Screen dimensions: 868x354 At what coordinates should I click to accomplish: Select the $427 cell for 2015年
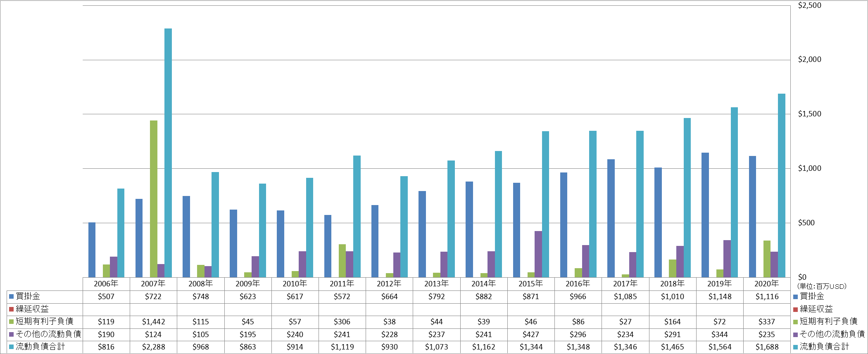(x=531, y=335)
